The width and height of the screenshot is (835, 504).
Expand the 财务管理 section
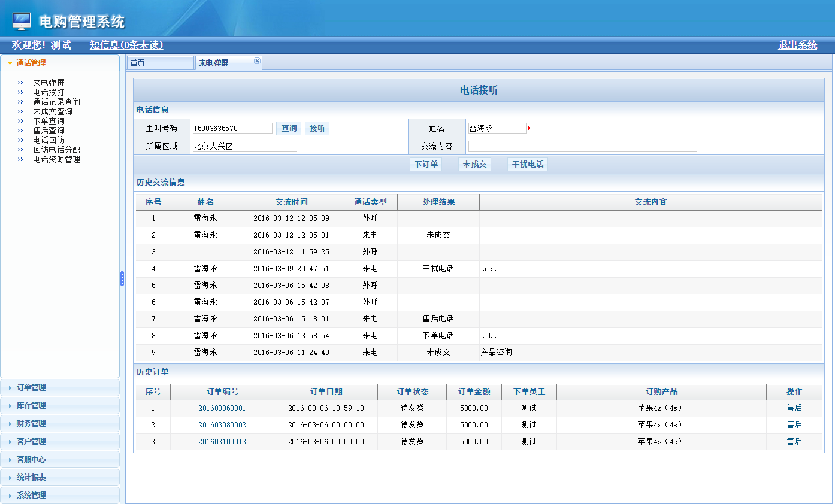60,423
